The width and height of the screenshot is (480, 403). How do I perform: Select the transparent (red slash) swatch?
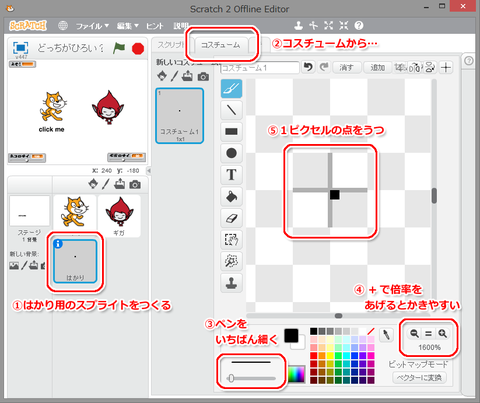tap(371, 331)
